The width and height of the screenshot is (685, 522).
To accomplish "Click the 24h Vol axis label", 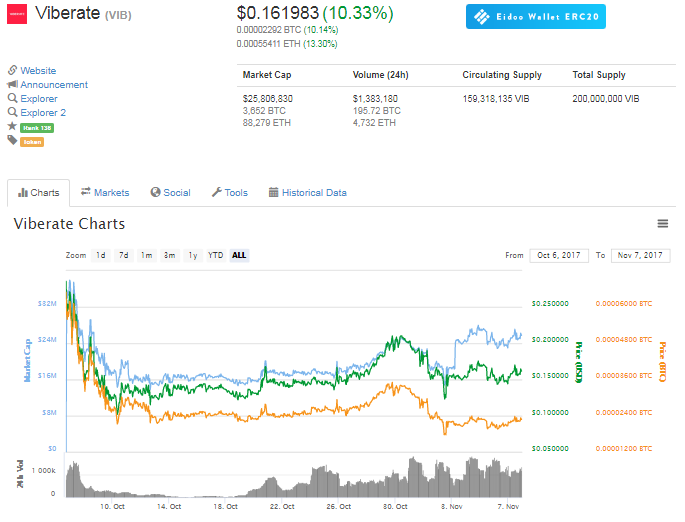I will point(20,474).
